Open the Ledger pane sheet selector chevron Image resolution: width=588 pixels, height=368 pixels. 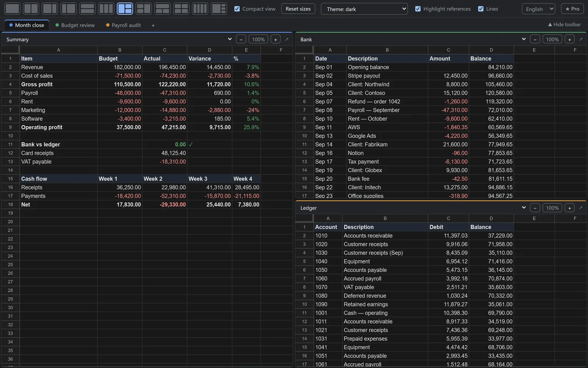[524, 208]
